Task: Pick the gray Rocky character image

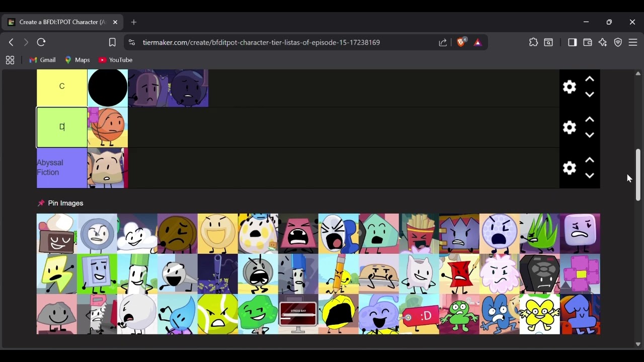Action: click(57, 314)
